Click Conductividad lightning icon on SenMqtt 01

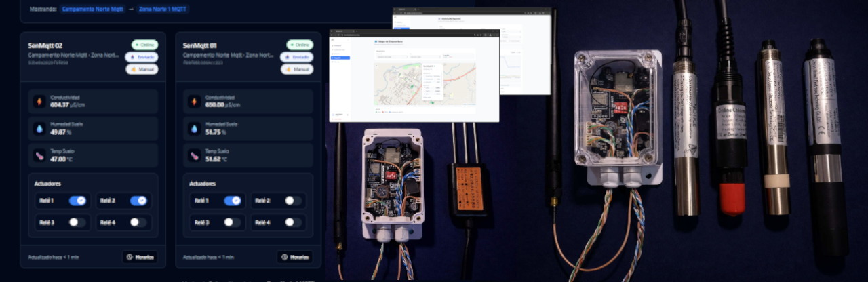click(x=194, y=102)
